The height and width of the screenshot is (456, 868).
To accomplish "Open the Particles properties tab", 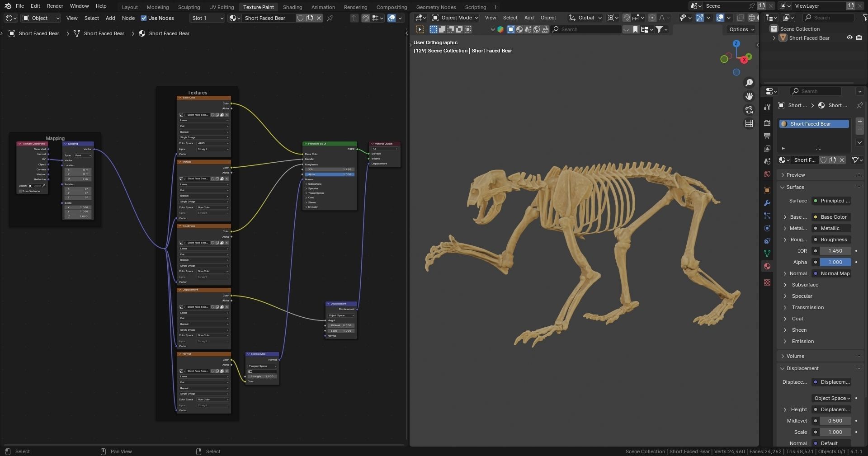I will (x=767, y=216).
